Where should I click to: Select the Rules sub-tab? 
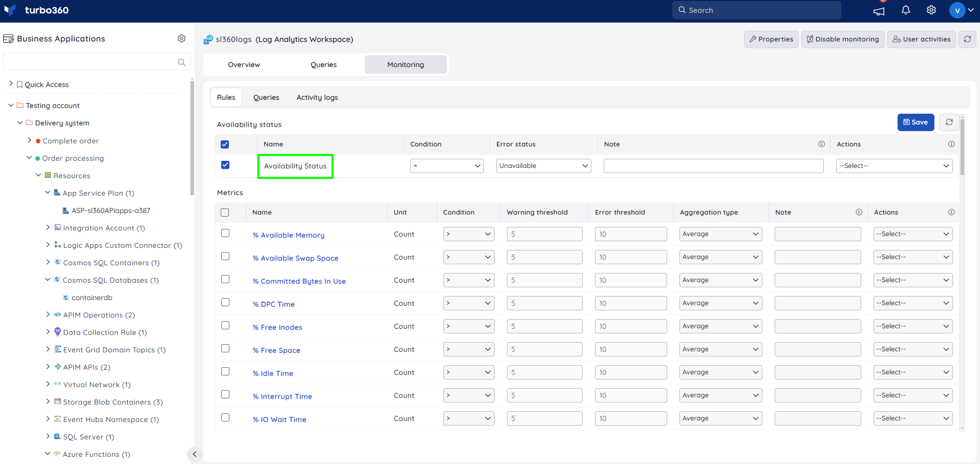coord(226,97)
